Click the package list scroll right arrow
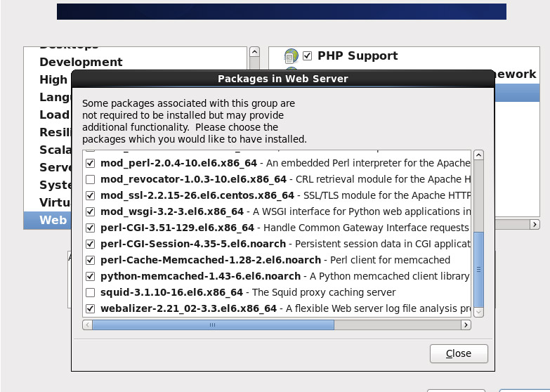This screenshot has width=550, height=392. [x=466, y=325]
